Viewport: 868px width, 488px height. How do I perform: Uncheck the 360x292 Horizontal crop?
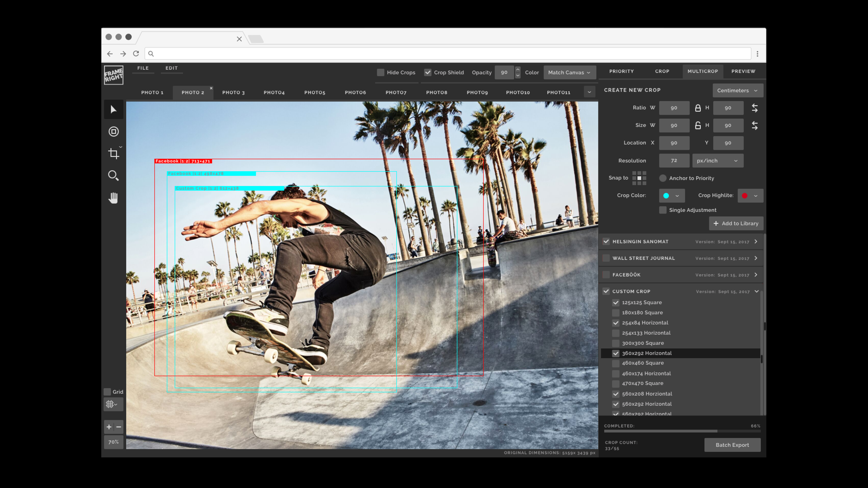click(x=616, y=353)
